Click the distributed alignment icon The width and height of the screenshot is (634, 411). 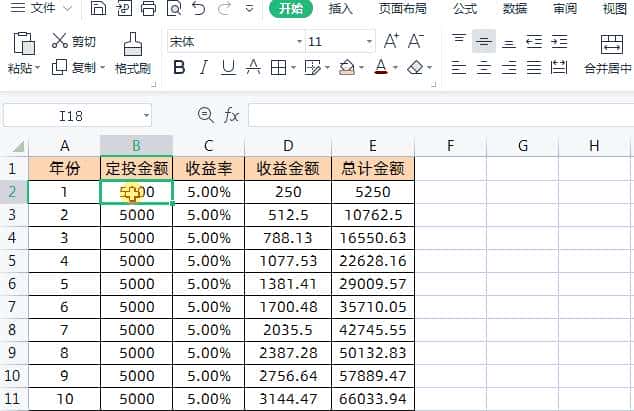[x=559, y=68]
